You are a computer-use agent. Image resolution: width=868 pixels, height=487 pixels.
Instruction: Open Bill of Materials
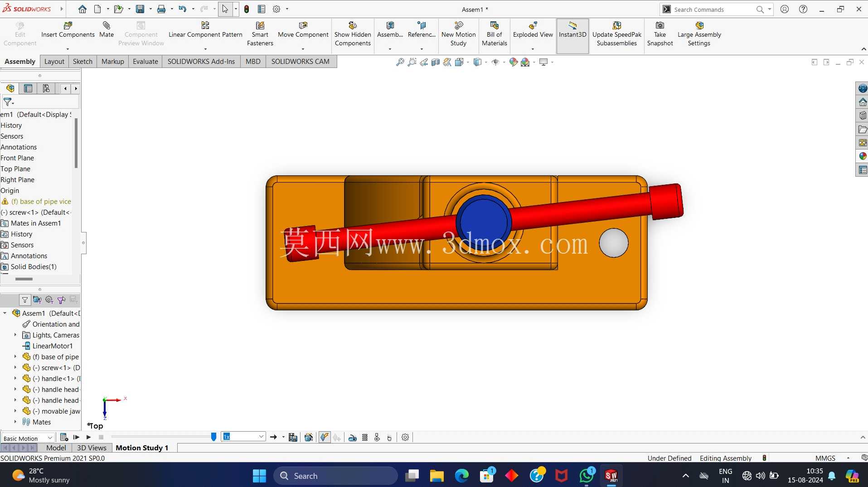(495, 34)
